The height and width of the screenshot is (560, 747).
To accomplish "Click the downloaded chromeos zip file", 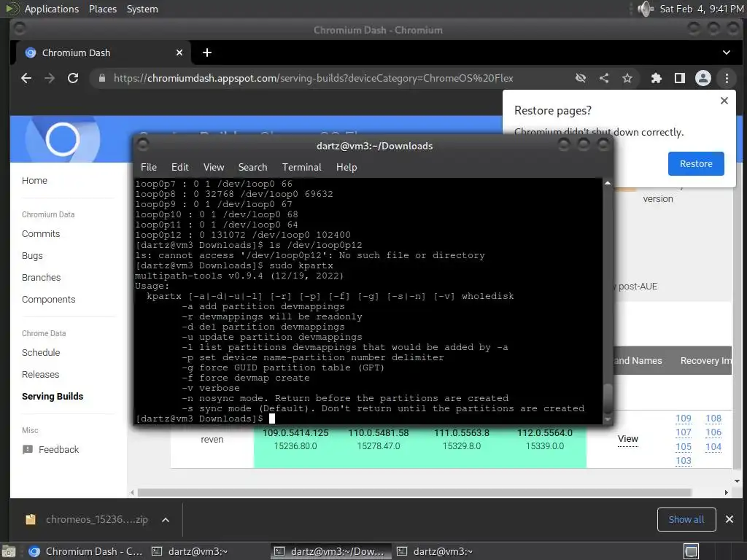I will pos(87,519).
